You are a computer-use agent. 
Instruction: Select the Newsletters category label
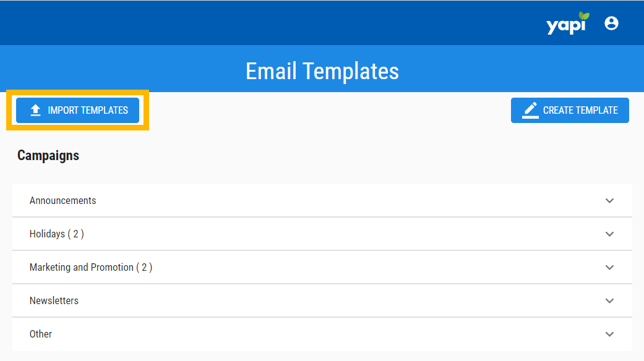coord(54,301)
